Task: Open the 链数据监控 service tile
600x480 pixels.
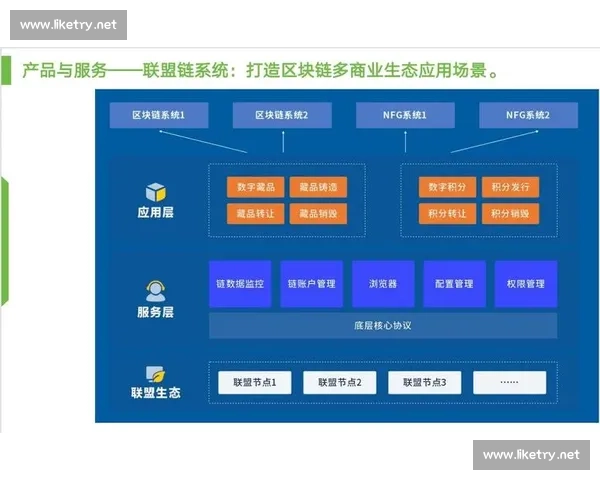Action: tap(240, 284)
